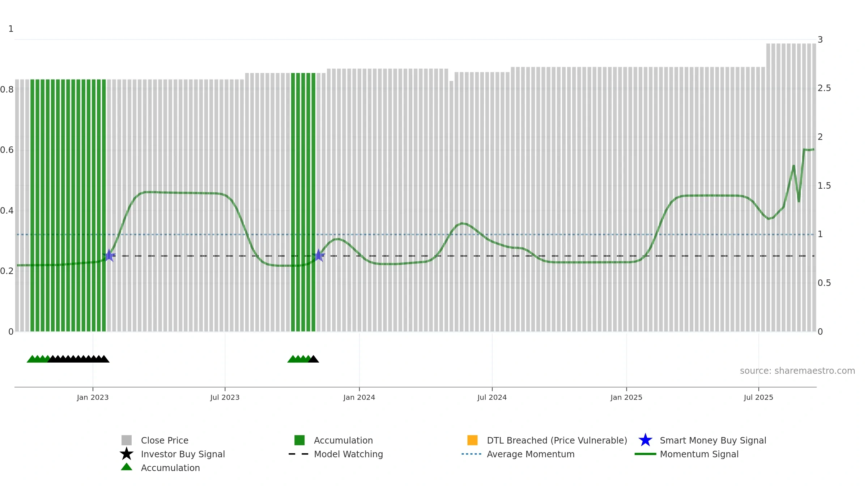
Task: Click the green Accumulation triangle legend icon
Action: pos(127,467)
